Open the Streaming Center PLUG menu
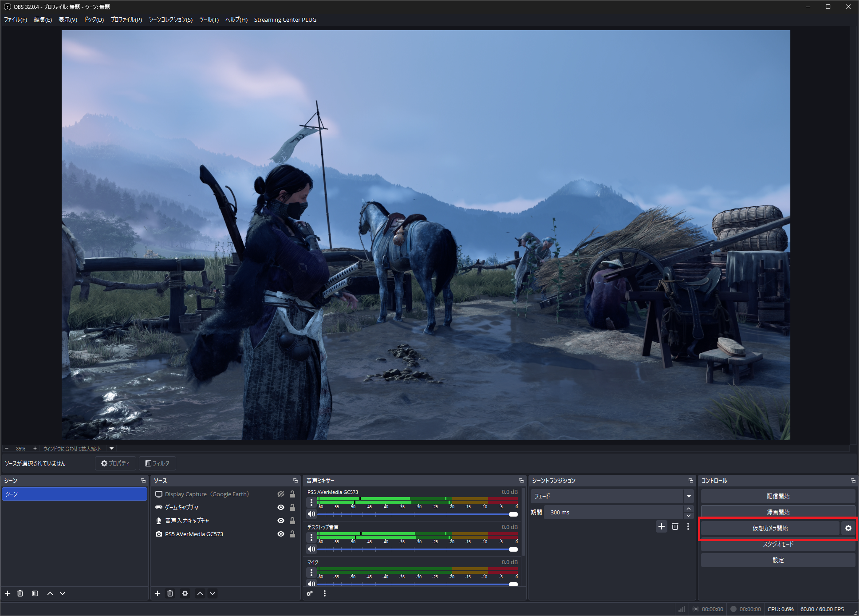 coord(285,20)
